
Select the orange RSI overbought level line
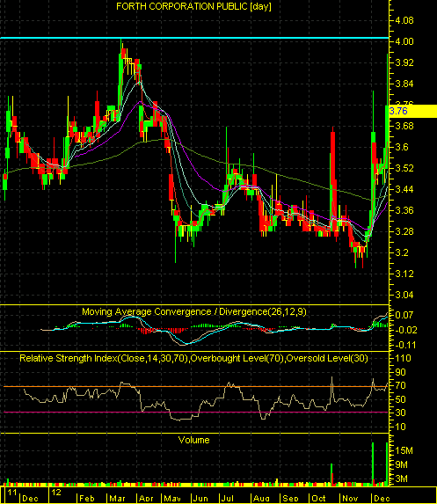(196, 387)
